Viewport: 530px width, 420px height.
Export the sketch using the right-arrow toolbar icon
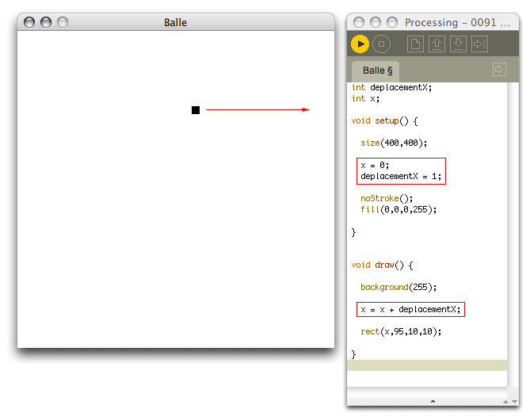[x=479, y=44]
